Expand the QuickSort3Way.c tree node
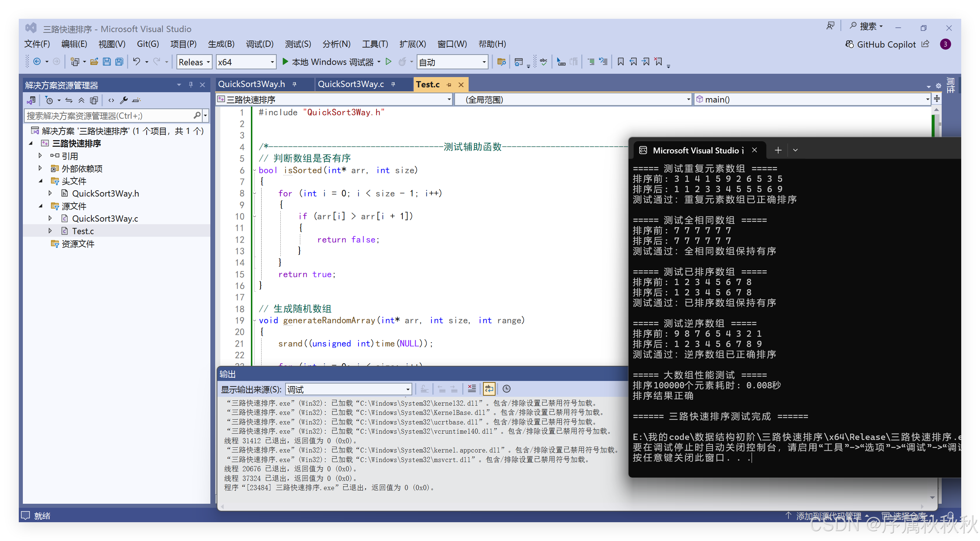The height and width of the screenshot is (541, 980). click(50, 218)
